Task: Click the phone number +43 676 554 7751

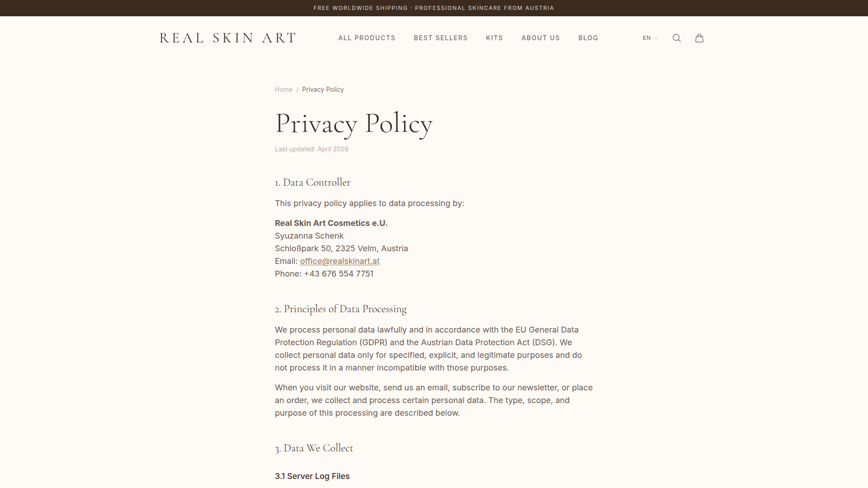Action: pos(339,274)
